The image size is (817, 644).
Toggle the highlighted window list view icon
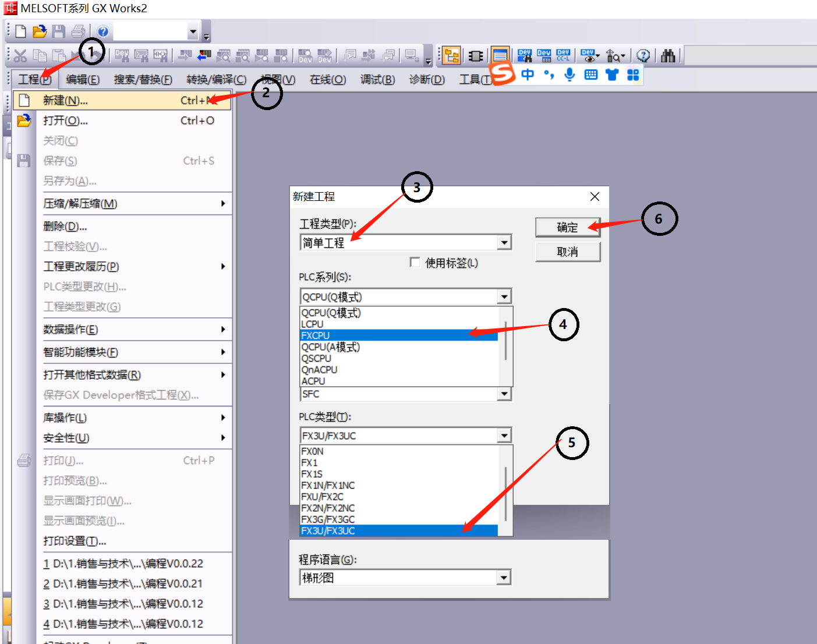click(x=500, y=55)
